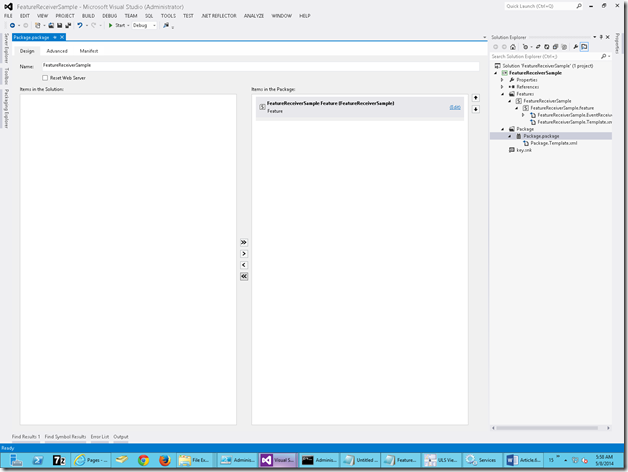
Task: Click the search magnifier in Solution Explorer
Action: 603,56
